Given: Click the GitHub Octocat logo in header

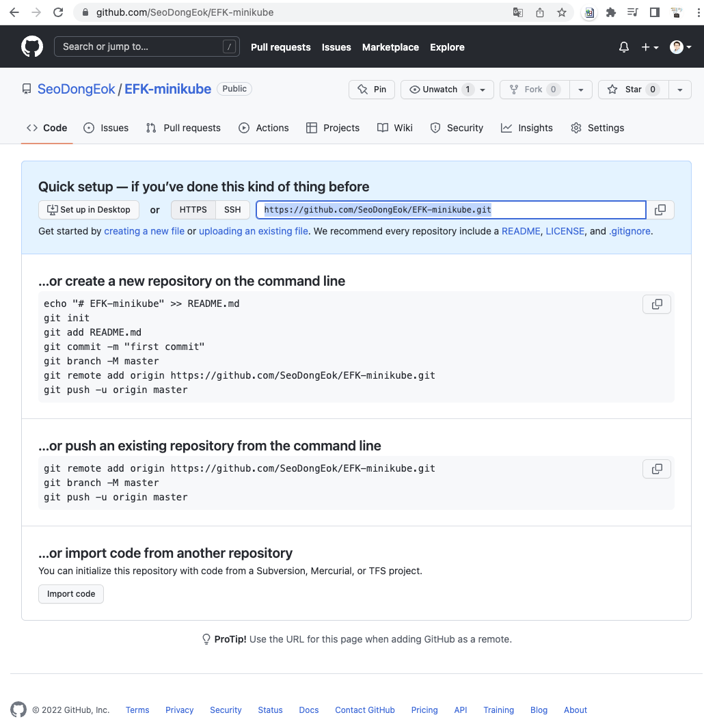Looking at the screenshot, I should tap(32, 47).
